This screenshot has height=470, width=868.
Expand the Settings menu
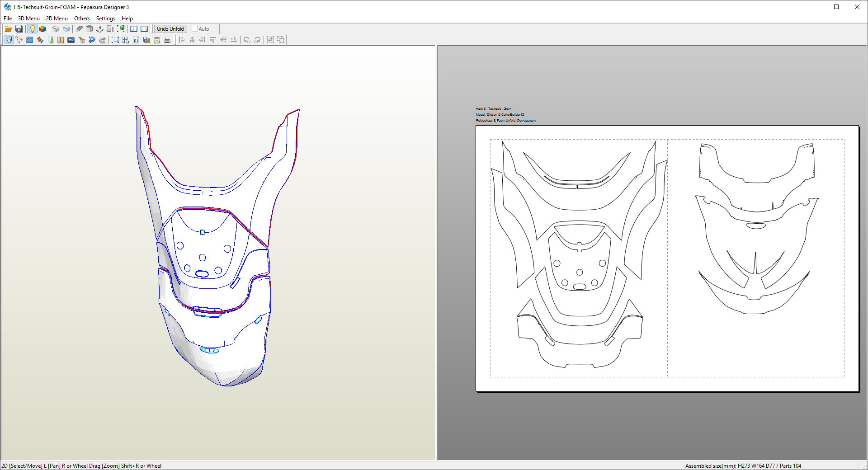click(105, 19)
